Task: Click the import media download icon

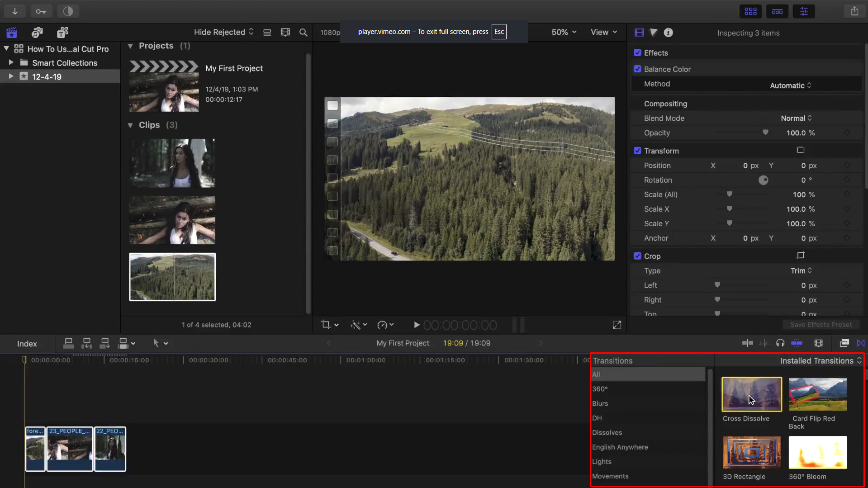Action: click(14, 11)
